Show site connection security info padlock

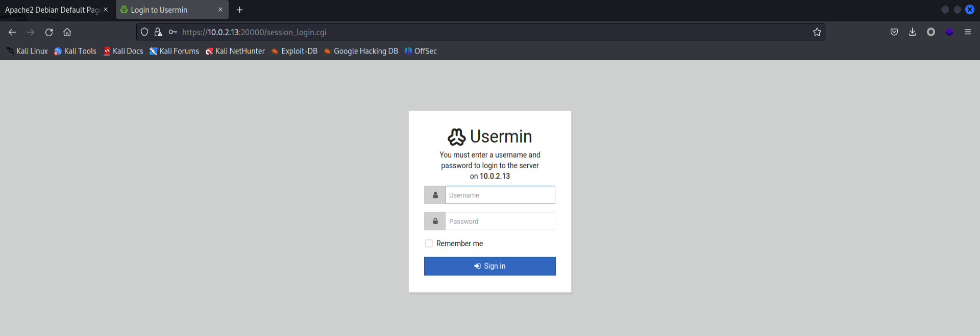click(x=158, y=32)
